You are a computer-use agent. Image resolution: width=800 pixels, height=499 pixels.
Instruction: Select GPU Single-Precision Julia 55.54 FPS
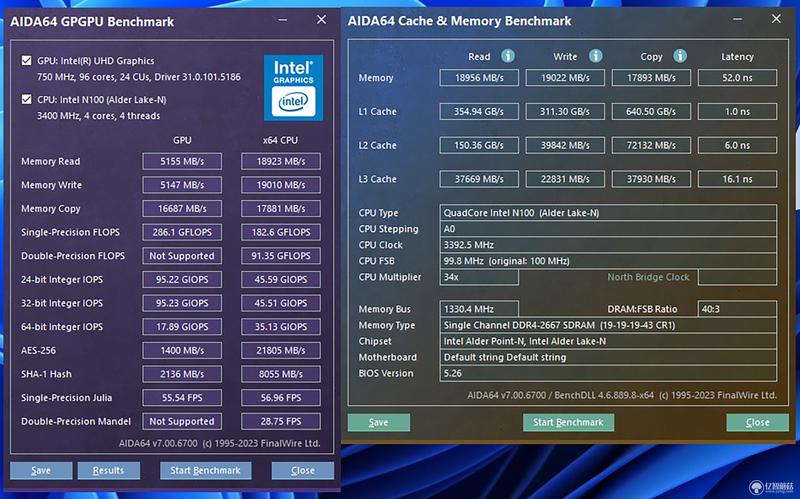tap(182, 397)
